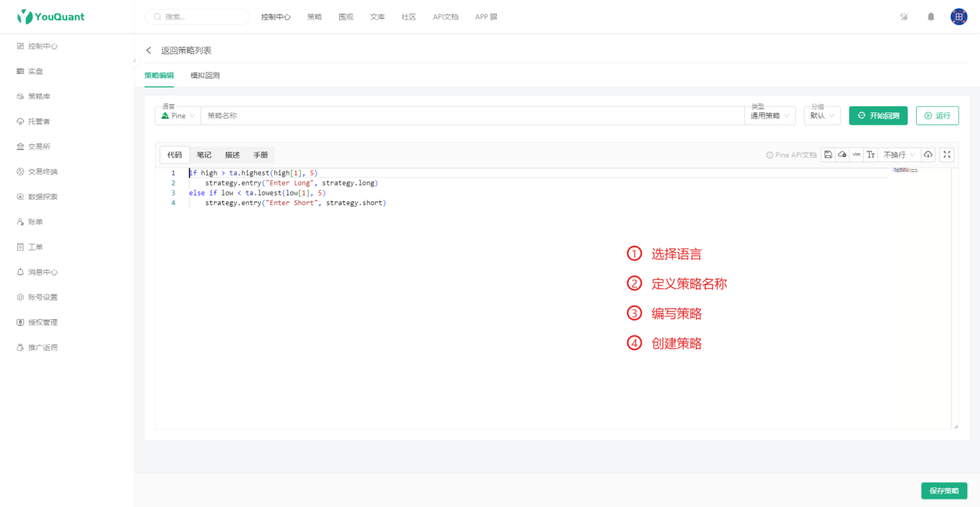Expand the code editor to fullscreen

coord(948,155)
